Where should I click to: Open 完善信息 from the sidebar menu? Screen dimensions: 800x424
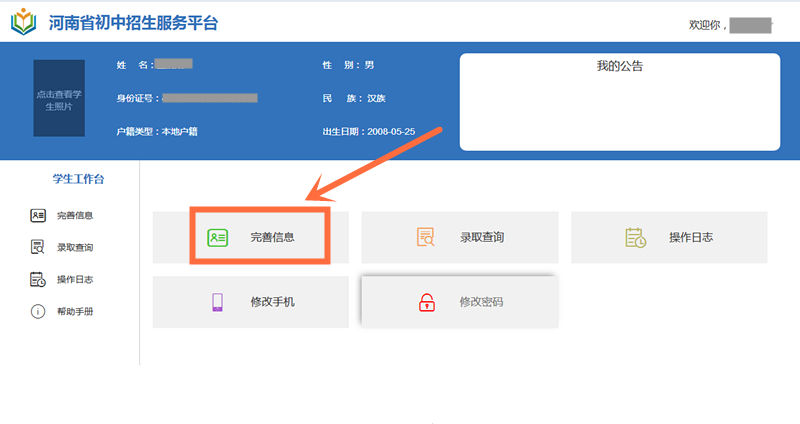[75, 215]
